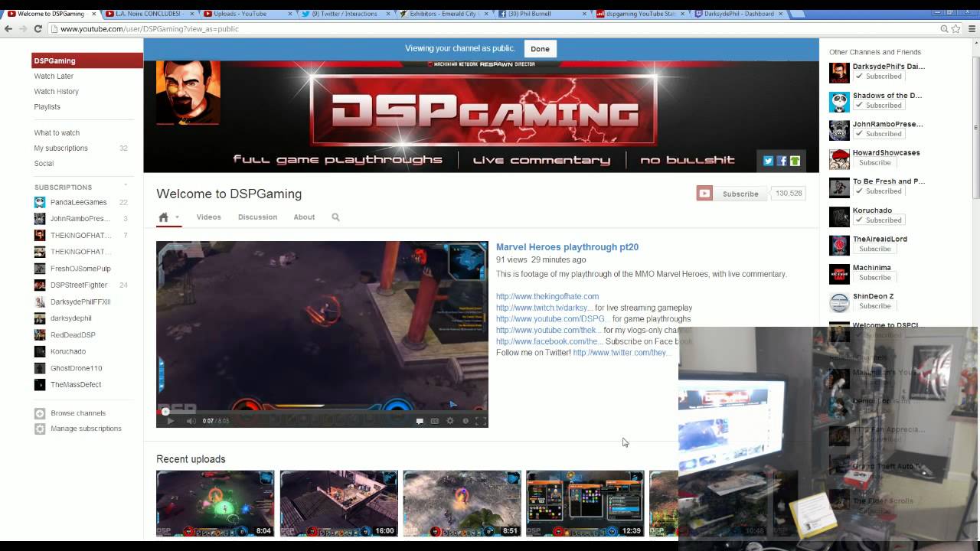Image resolution: width=980 pixels, height=551 pixels.
Task: Open the green icon on channel banner
Action: pyautogui.click(x=795, y=161)
